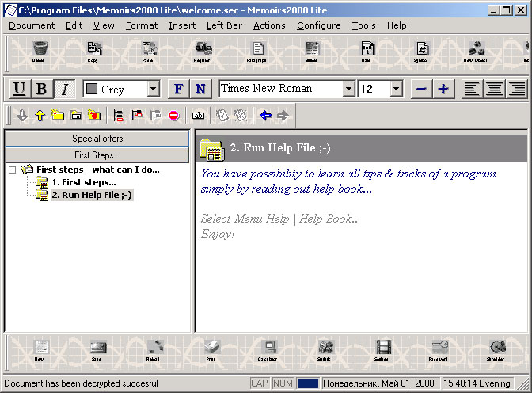Align text left

pos(472,89)
